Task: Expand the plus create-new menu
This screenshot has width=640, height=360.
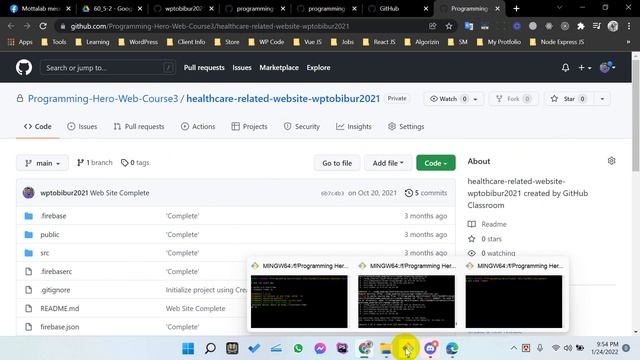Action: pyautogui.click(x=584, y=68)
